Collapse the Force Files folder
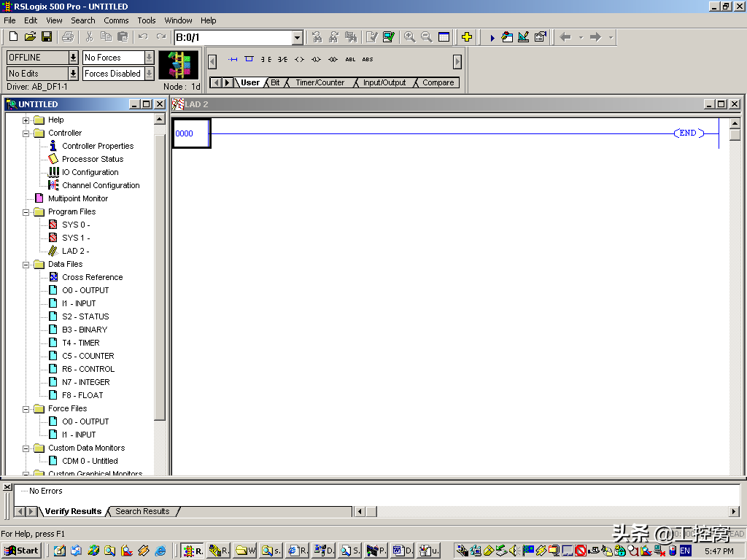Viewport: 747px width, 560px height. [x=26, y=408]
